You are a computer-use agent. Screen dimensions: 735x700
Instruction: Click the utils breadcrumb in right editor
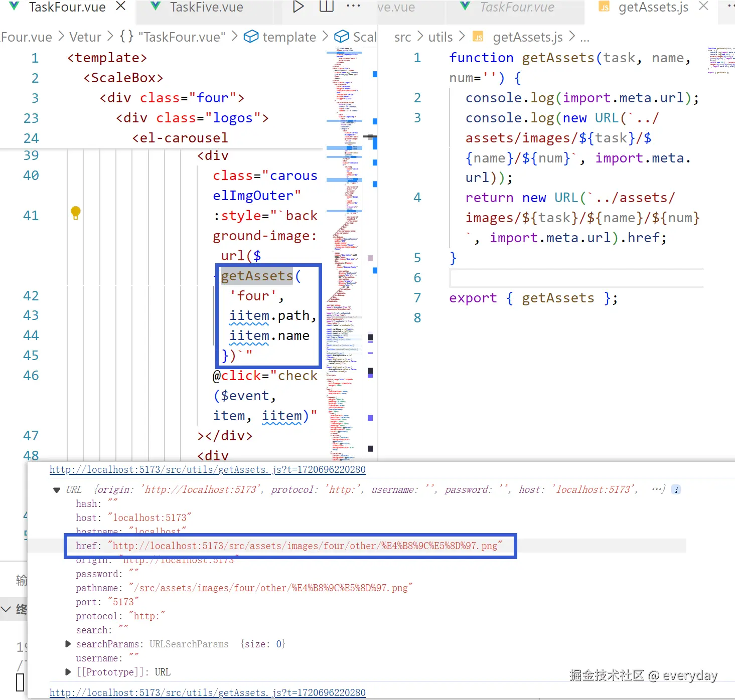point(440,37)
